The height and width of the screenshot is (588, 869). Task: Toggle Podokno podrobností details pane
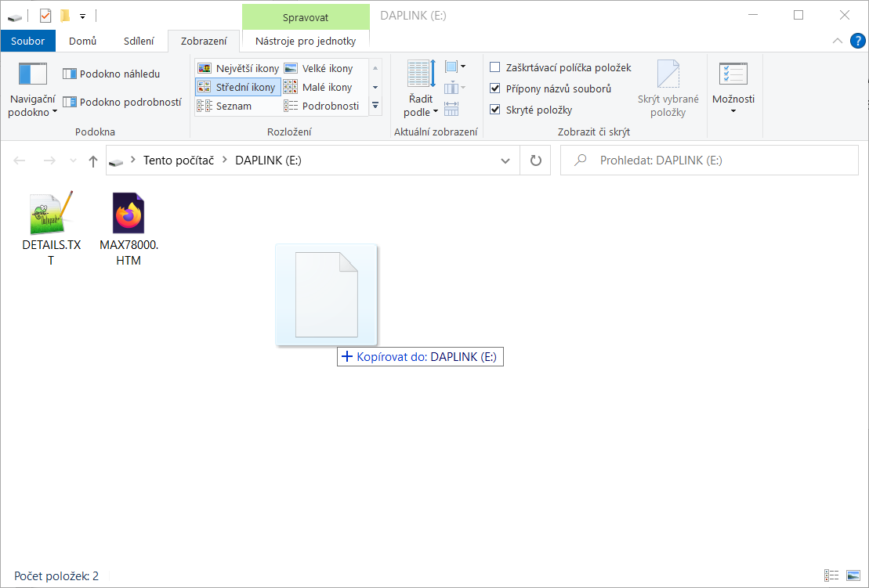tap(122, 102)
